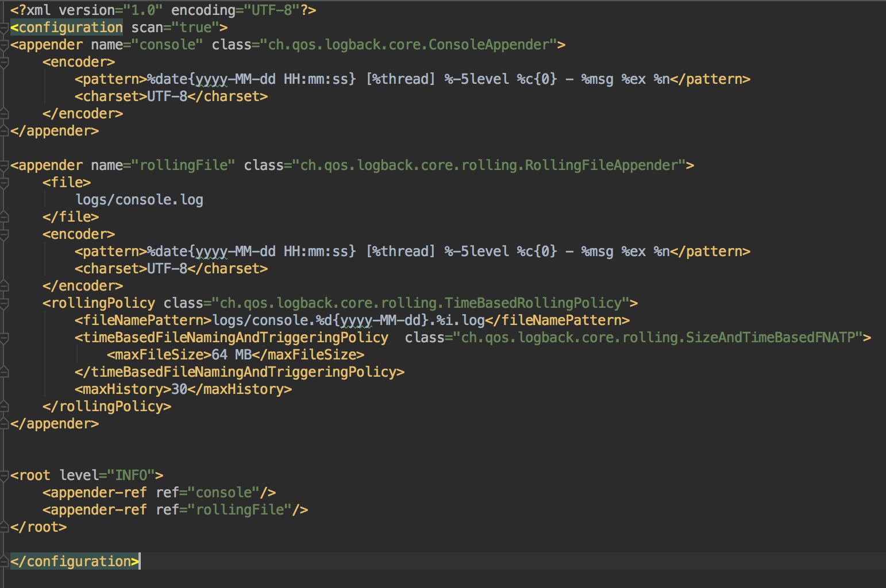This screenshot has width=886, height=588.
Task: Click the closing configuration tag text
Action: [75, 562]
